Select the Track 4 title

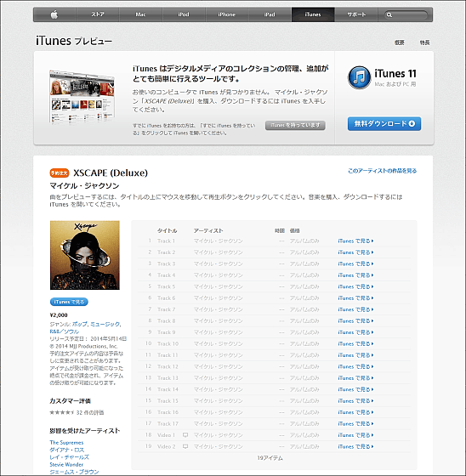(166, 275)
